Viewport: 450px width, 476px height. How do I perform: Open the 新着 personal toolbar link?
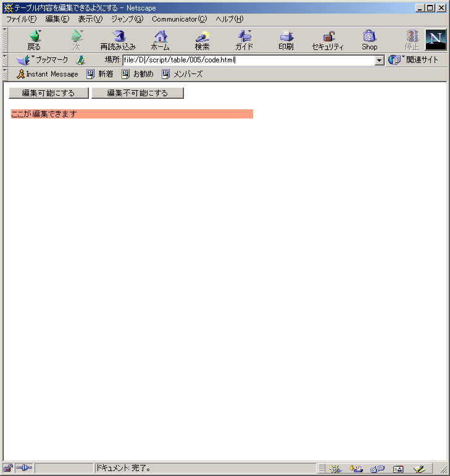[100, 74]
